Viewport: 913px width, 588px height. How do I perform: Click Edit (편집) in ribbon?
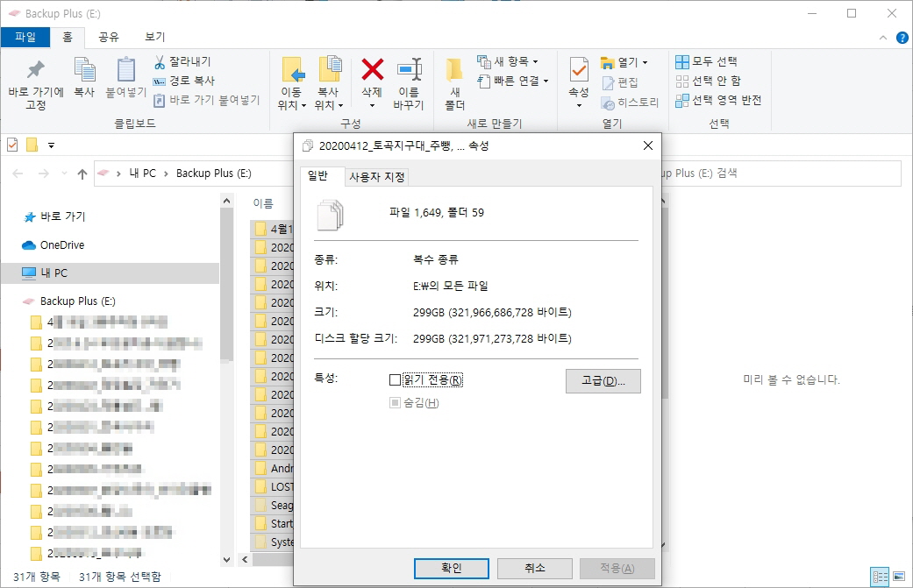(x=620, y=82)
